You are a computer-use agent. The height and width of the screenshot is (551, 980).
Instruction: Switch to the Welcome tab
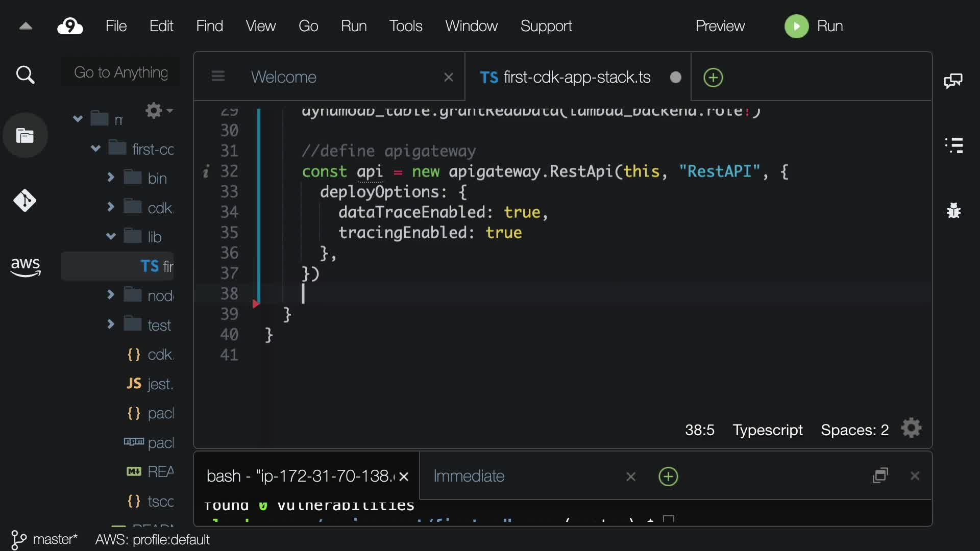(284, 77)
